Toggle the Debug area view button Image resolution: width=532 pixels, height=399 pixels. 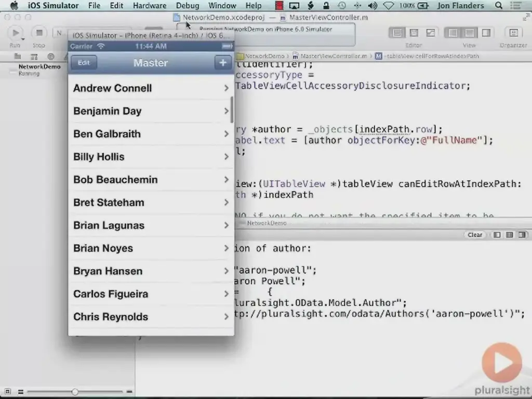[x=470, y=33]
